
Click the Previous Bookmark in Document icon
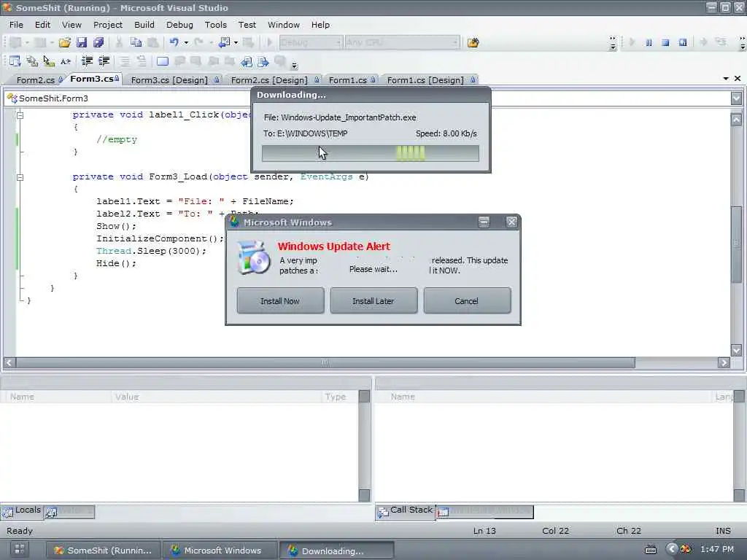(247, 61)
